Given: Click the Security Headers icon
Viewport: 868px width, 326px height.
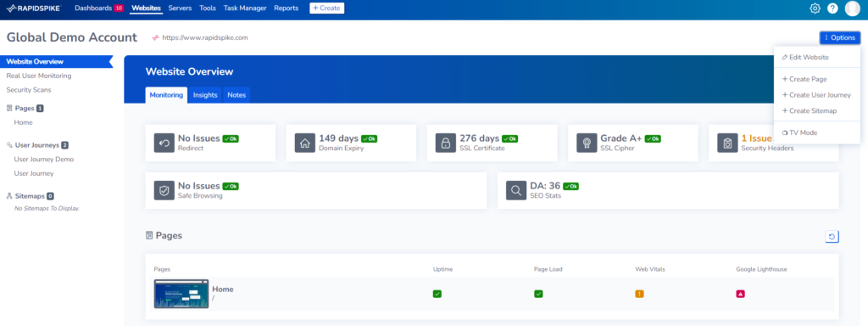Looking at the screenshot, I should [726, 143].
